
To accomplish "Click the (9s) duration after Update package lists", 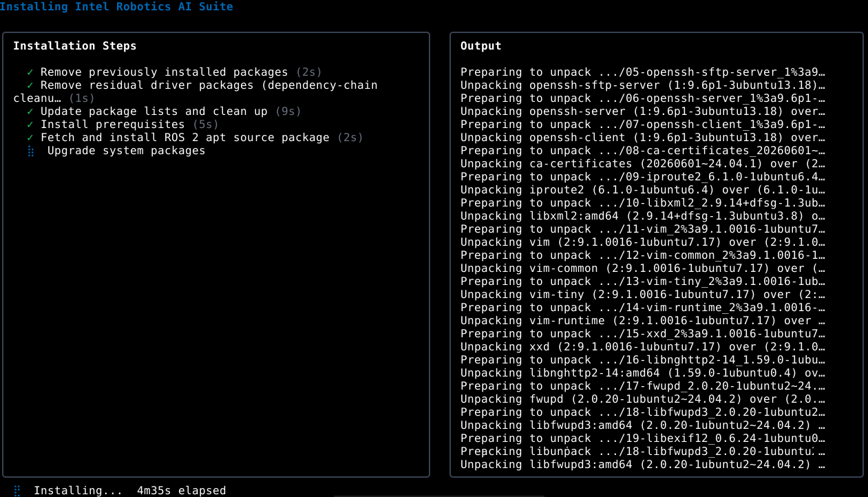I will 288,112.
